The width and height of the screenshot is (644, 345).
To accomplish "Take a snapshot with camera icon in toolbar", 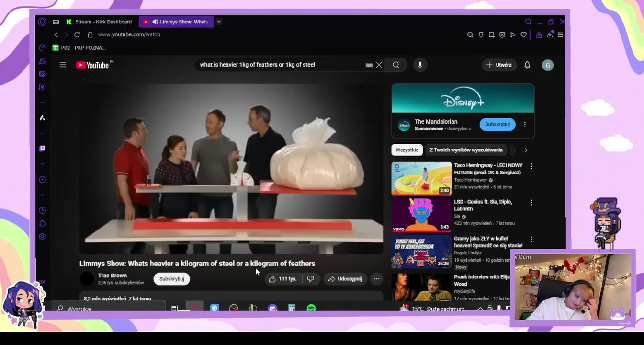I will click(492, 34).
